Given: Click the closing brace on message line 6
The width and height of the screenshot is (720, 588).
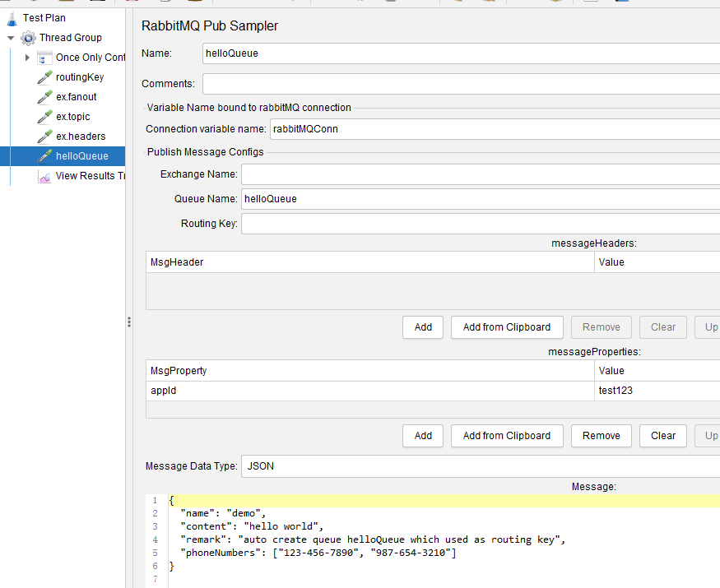Looking at the screenshot, I should pos(172,567).
